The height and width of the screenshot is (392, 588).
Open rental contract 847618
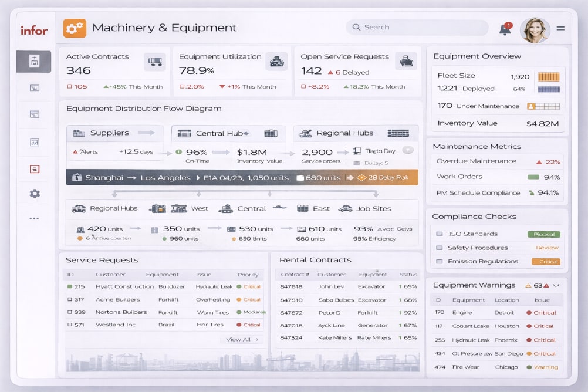[x=291, y=286]
